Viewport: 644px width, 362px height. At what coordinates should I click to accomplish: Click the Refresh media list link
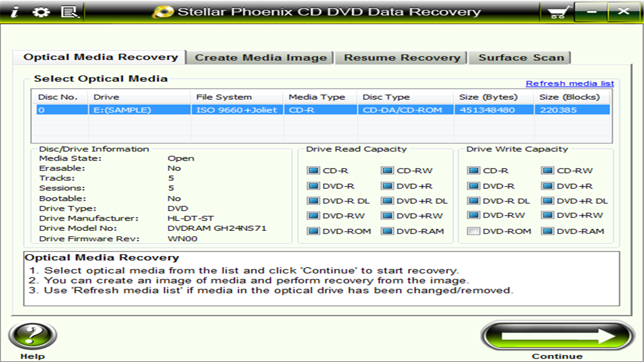pyautogui.click(x=570, y=83)
